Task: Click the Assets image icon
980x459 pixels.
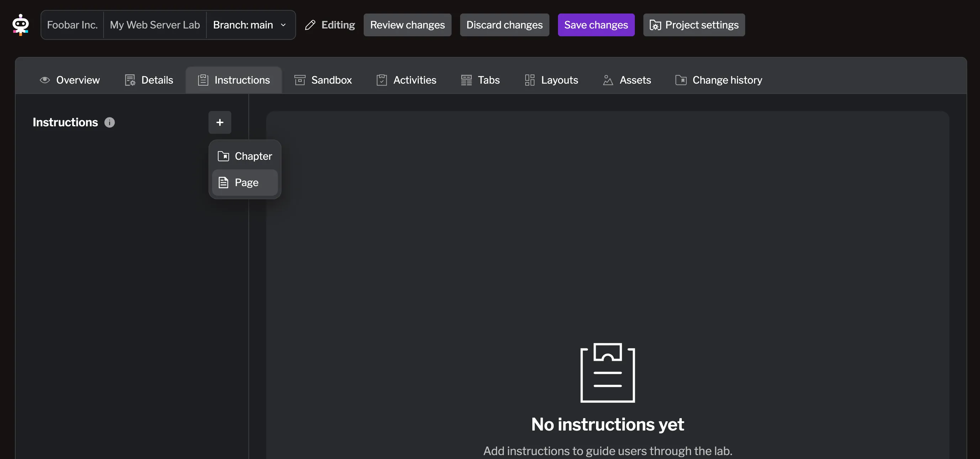Action: pyautogui.click(x=607, y=80)
